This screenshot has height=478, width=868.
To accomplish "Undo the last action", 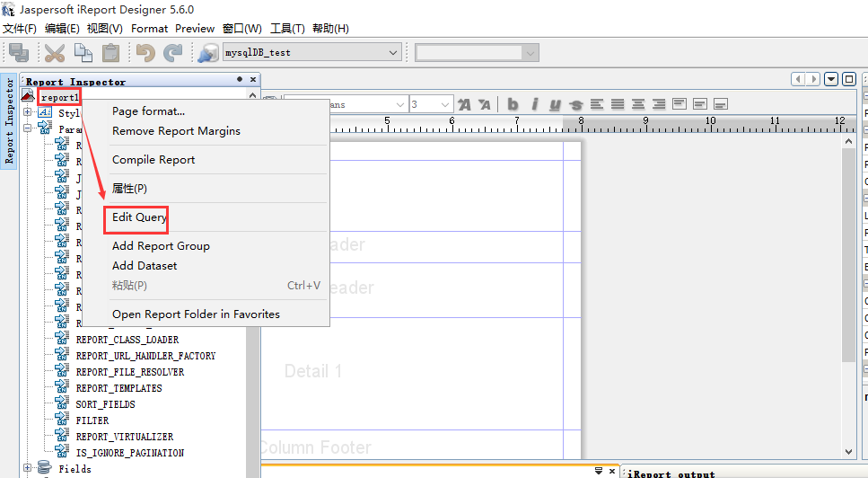I will pyautogui.click(x=145, y=53).
